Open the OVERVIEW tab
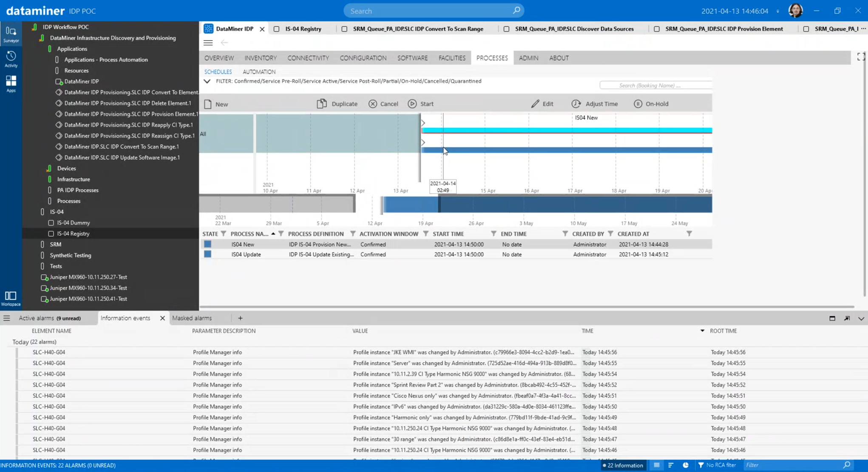The image size is (868, 472). pyautogui.click(x=219, y=58)
